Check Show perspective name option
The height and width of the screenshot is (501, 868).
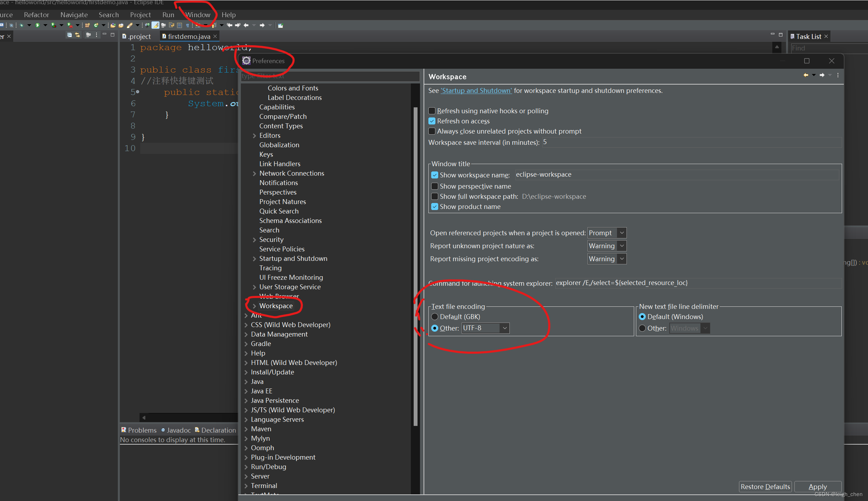[435, 186]
